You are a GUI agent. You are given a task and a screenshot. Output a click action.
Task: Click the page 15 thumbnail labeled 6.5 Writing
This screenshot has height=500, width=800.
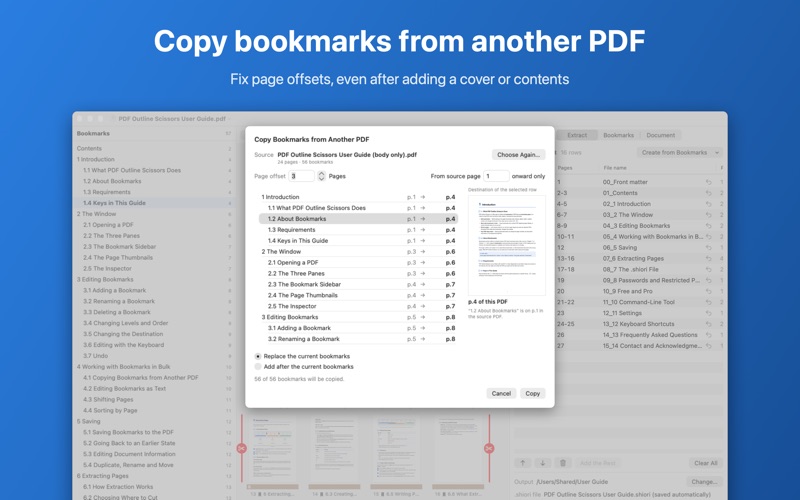[396, 452]
